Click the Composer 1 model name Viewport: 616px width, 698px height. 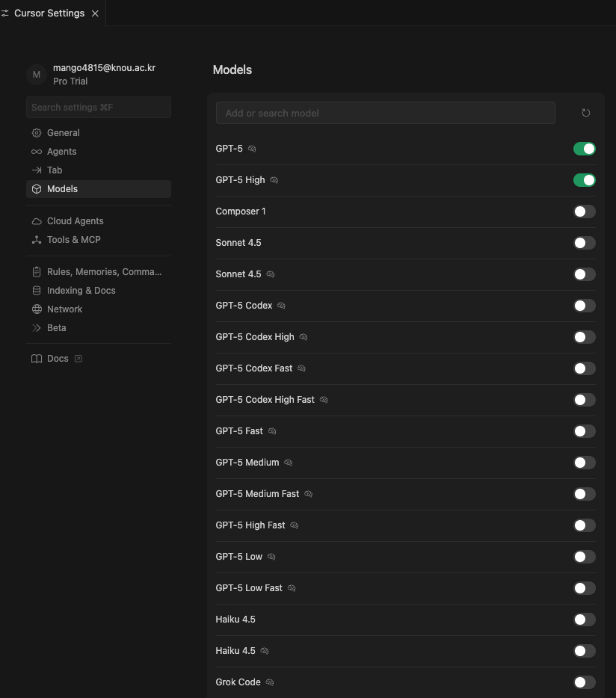tap(241, 211)
